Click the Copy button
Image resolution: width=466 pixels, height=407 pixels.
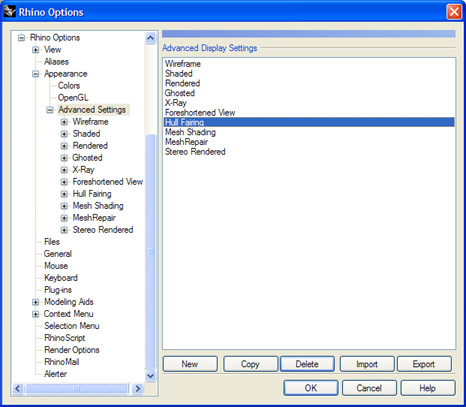250,364
